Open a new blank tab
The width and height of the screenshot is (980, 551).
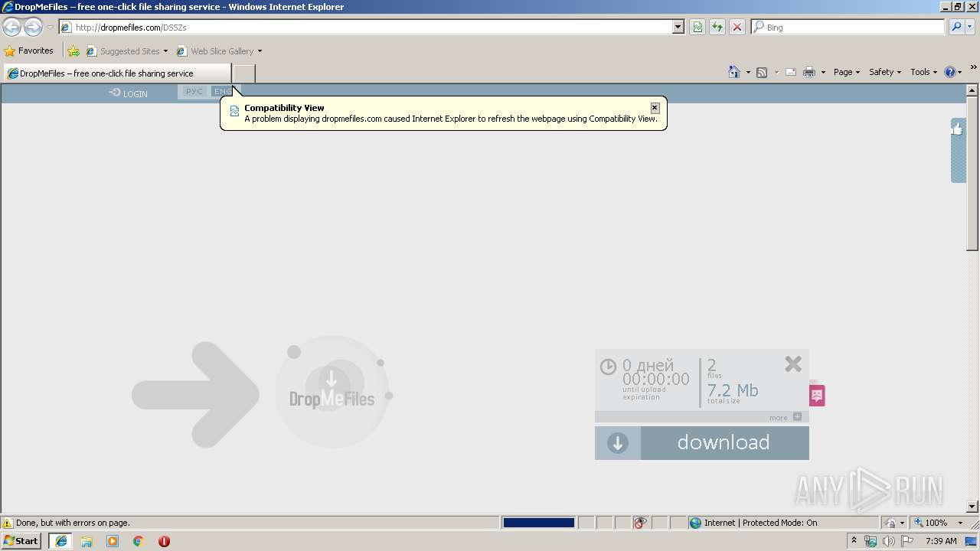point(243,73)
